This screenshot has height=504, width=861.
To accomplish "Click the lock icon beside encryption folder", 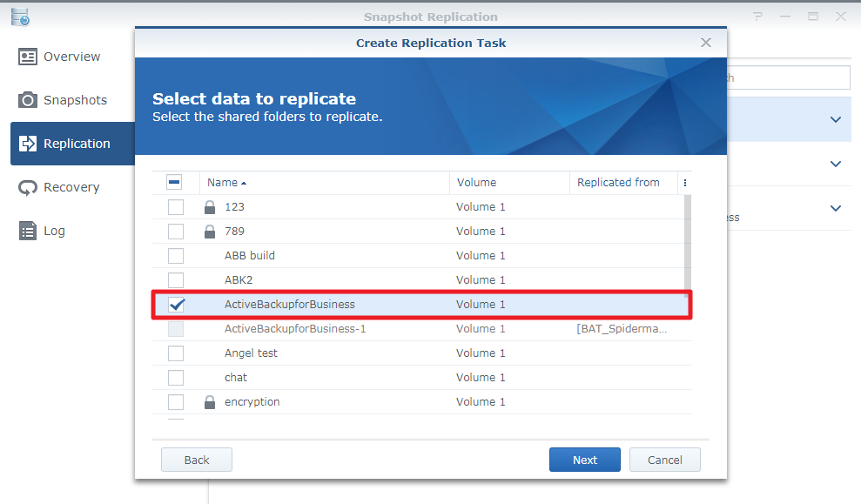I will tap(209, 402).
